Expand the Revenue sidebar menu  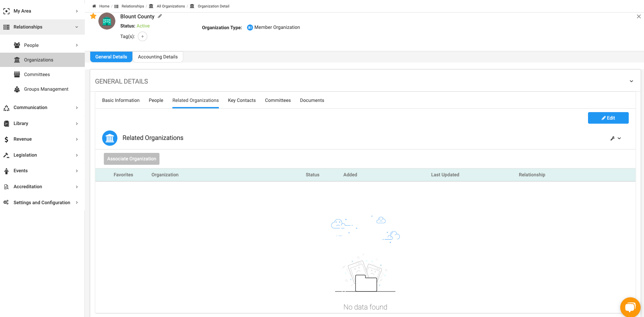(x=42, y=139)
